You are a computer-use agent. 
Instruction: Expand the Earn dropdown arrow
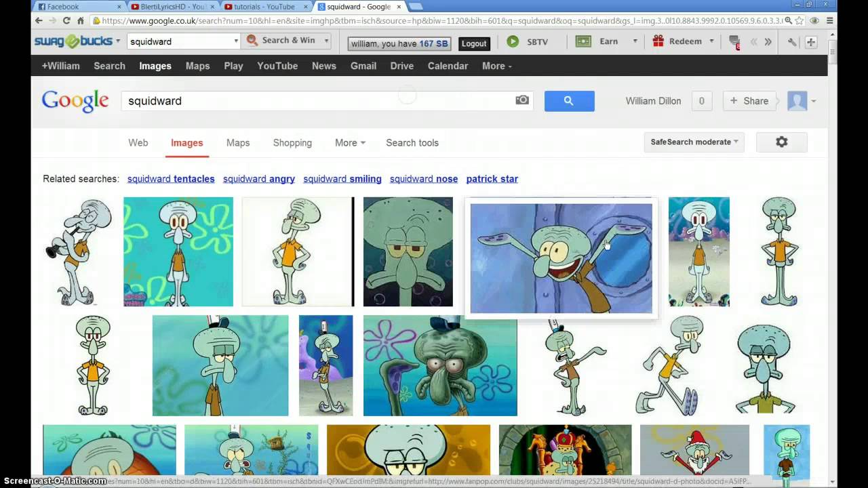coord(635,41)
